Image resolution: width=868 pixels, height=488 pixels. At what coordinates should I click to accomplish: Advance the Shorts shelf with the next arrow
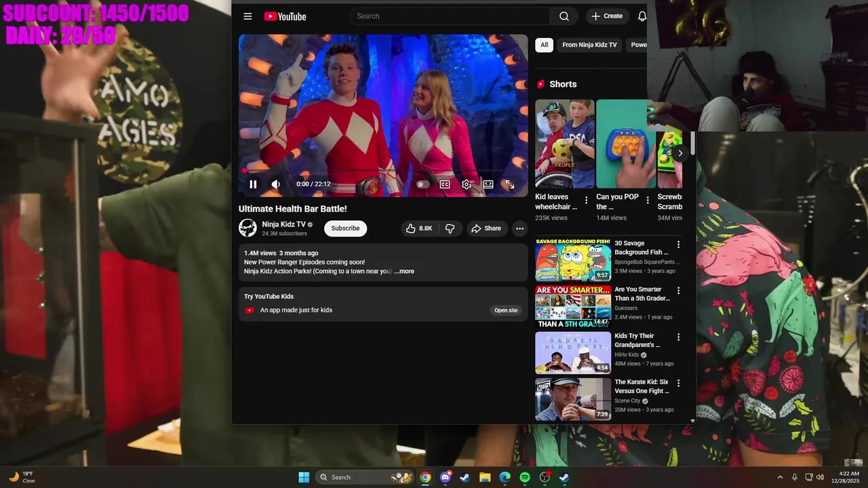[680, 153]
